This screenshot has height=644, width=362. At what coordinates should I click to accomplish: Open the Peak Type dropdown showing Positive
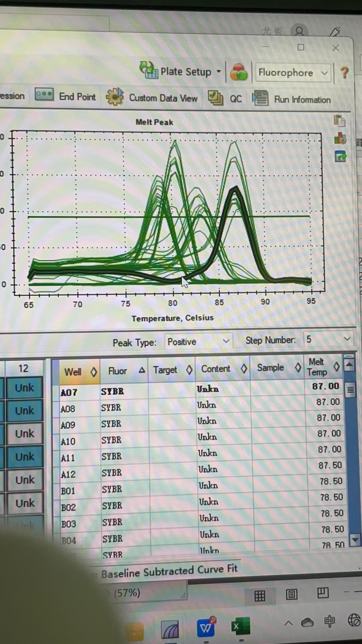click(x=199, y=342)
